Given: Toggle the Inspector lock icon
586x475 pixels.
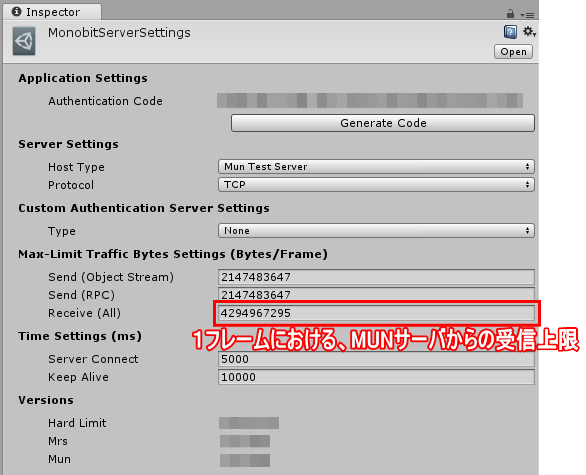Looking at the screenshot, I should [x=510, y=14].
